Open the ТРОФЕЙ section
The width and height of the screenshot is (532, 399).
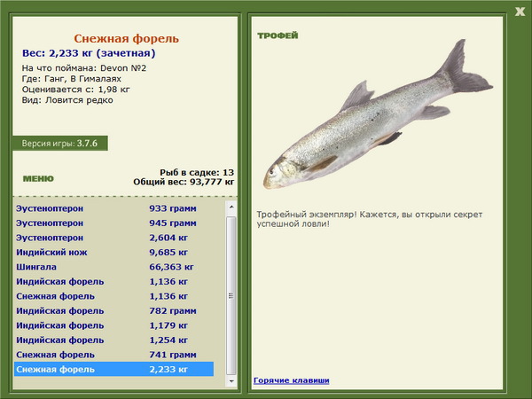coord(278,35)
